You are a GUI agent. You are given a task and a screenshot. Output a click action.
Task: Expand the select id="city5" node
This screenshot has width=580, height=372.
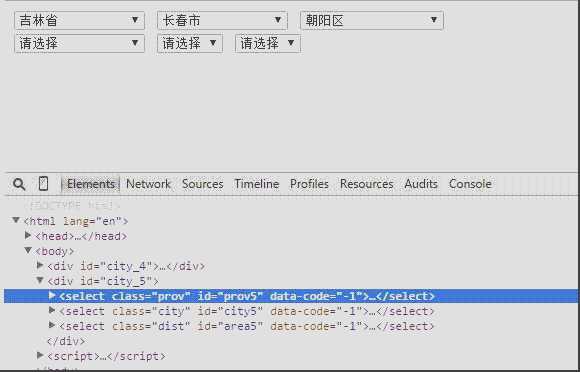click(52, 310)
